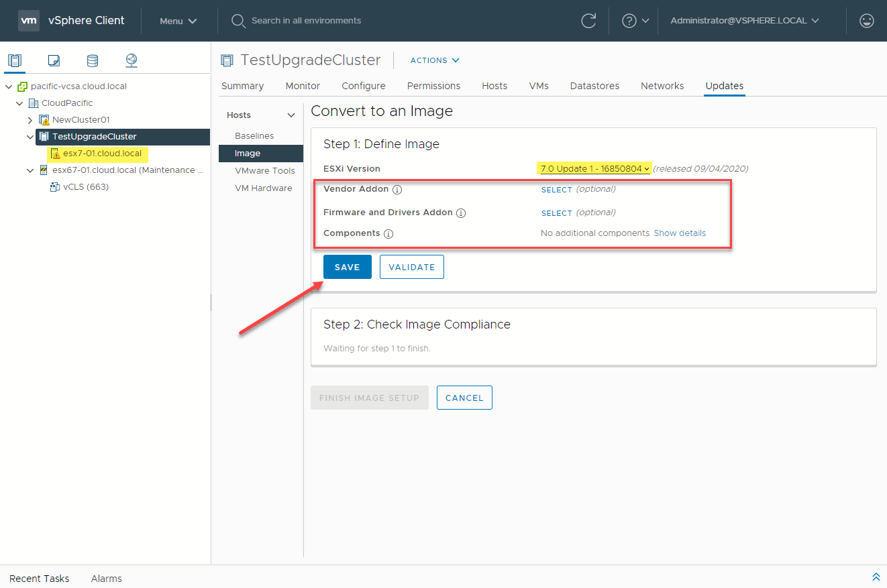Collapse the CloudPacific datacenter node
Viewport: 887px width, 588px height.
[19, 103]
